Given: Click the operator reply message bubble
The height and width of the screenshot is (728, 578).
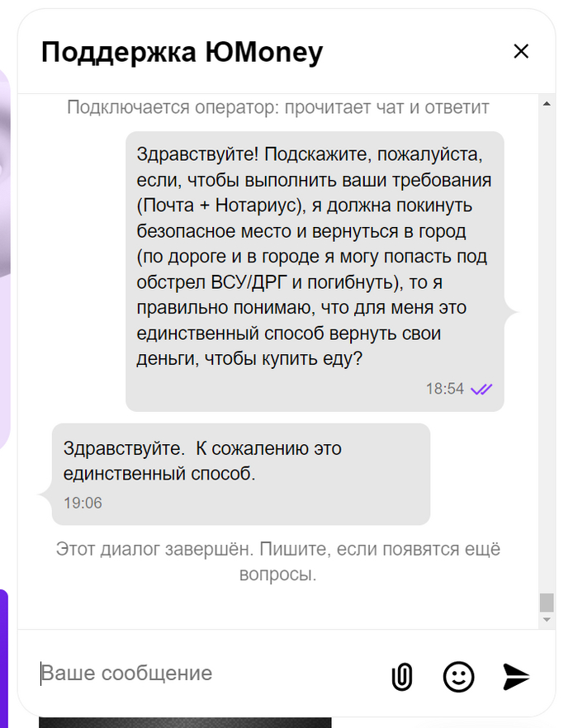Looking at the screenshot, I should click(x=239, y=462).
